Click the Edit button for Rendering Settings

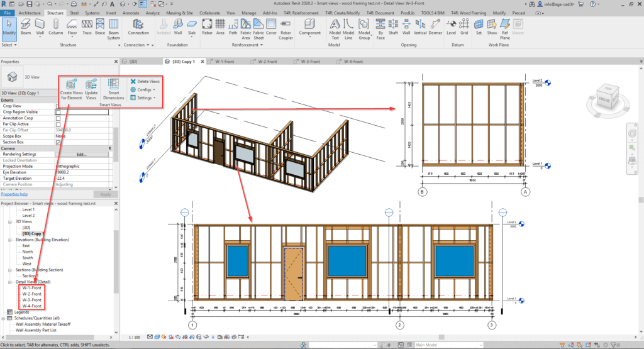click(x=82, y=154)
